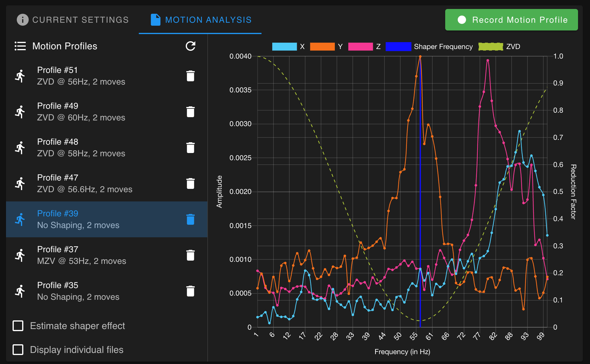The width and height of the screenshot is (590, 364).
Task: Toggle Z series via its pink legend swatch
Action: [x=361, y=47]
